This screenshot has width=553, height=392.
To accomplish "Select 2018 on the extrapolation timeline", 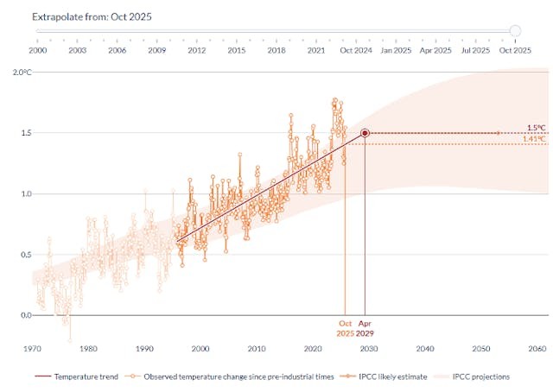I will [x=276, y=50].
